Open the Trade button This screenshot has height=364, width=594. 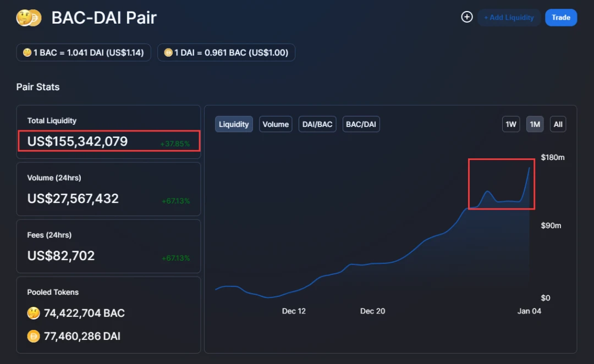561,18
